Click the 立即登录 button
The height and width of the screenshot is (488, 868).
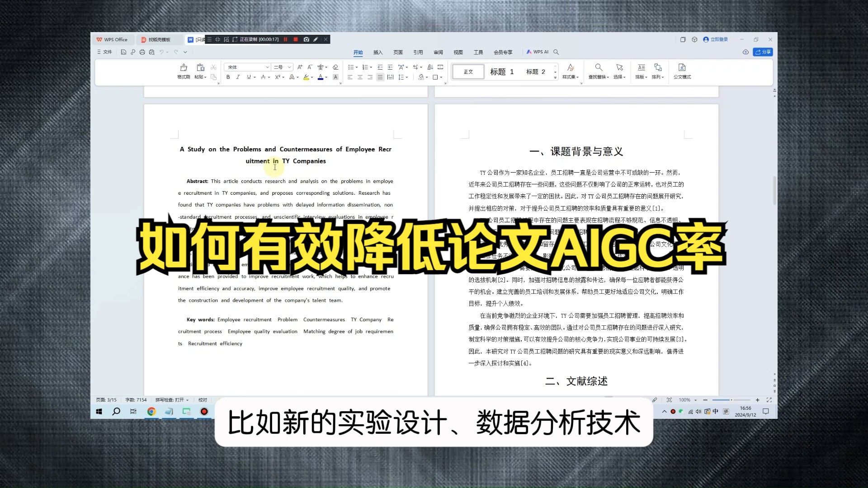pyautogui.click(x=715, y=39)
